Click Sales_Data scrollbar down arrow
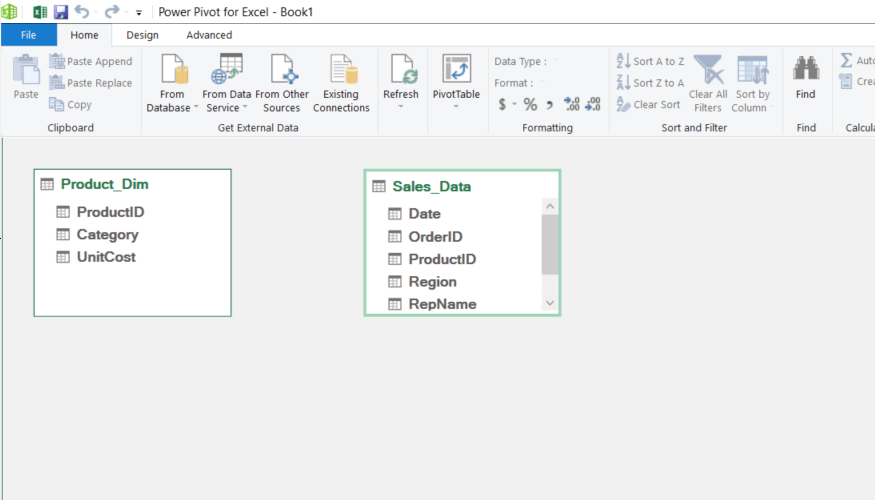This screenshot has width=875, height=500. [x=550, y=303]
